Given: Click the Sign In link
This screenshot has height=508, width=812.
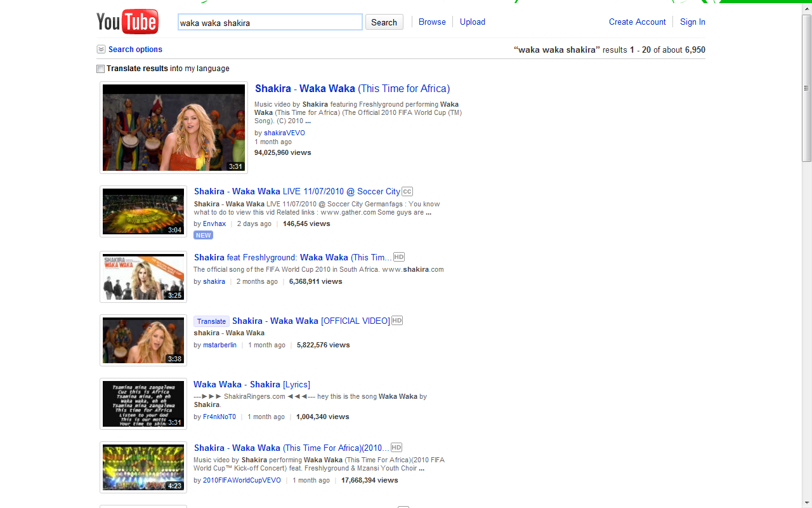Looking at the screenshot, I should tap(693, 22).
